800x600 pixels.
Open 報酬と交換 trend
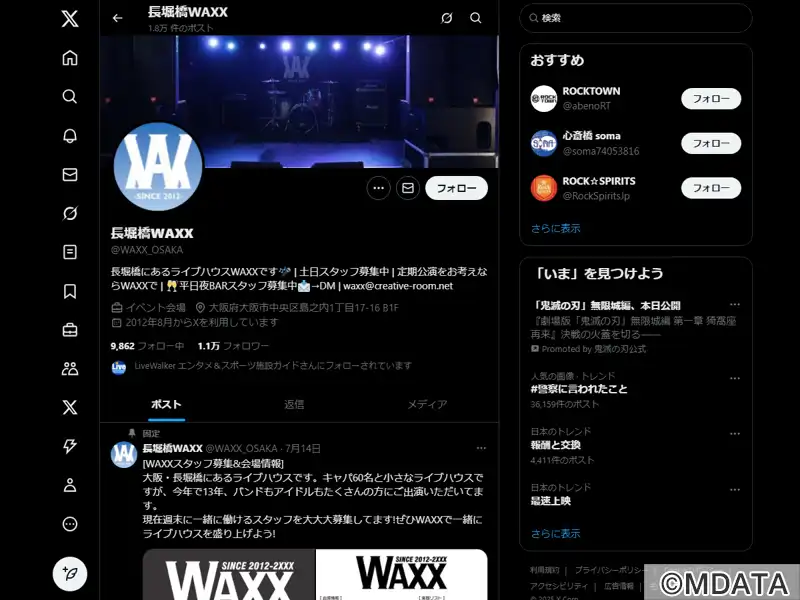pos(556,445)
